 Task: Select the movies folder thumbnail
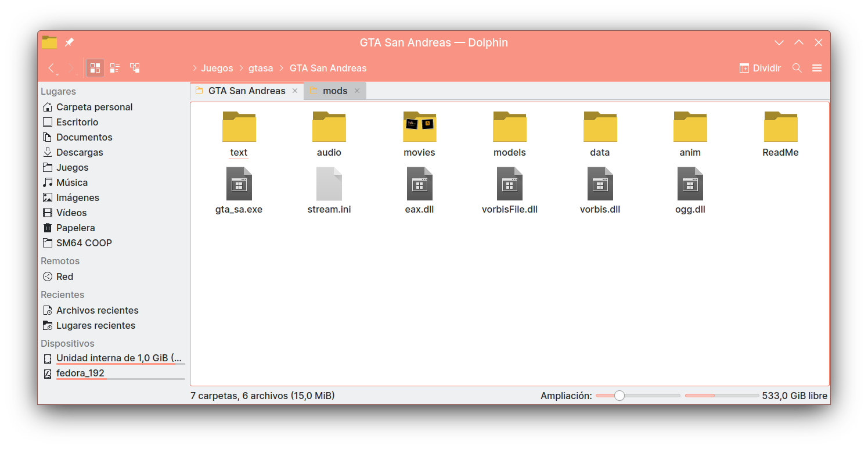419,127
